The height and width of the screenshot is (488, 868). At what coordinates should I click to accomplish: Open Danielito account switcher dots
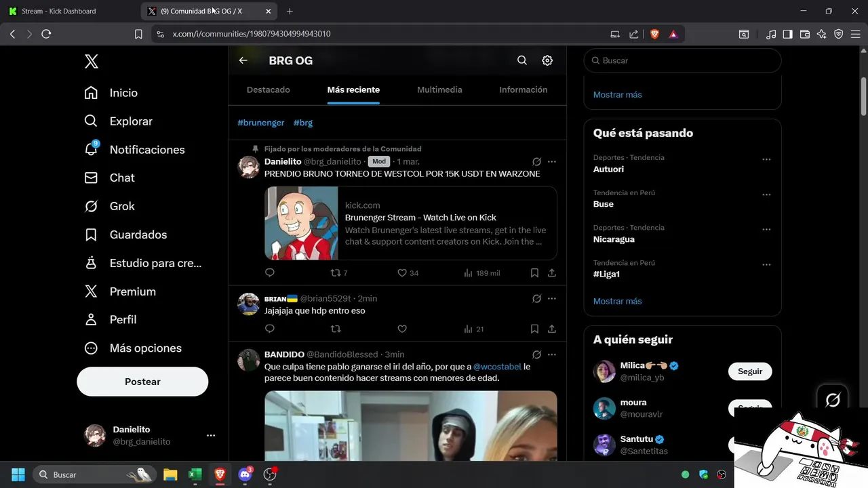pos(211,436)
